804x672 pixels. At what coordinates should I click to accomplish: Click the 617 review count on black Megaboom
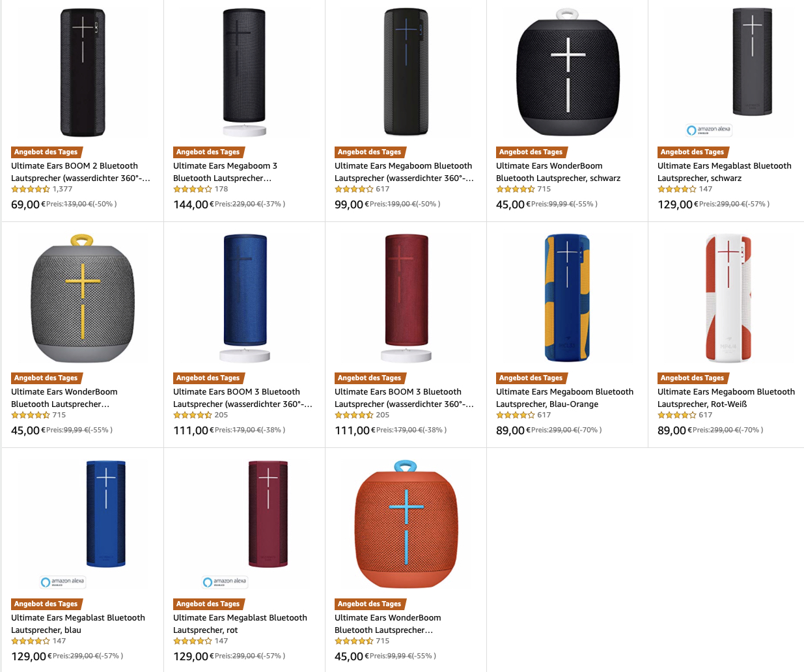pyautogui.click(x=383, y=189)
